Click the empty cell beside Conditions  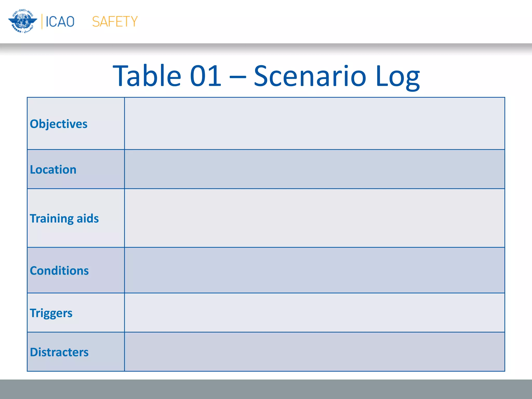point(315,270)
